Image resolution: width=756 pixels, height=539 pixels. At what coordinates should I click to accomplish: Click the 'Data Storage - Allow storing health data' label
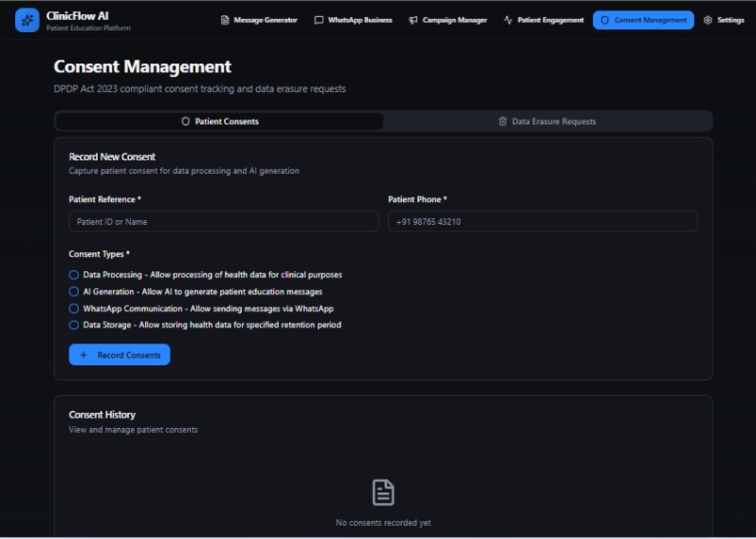pyautogui.click(x=212, y=325)
